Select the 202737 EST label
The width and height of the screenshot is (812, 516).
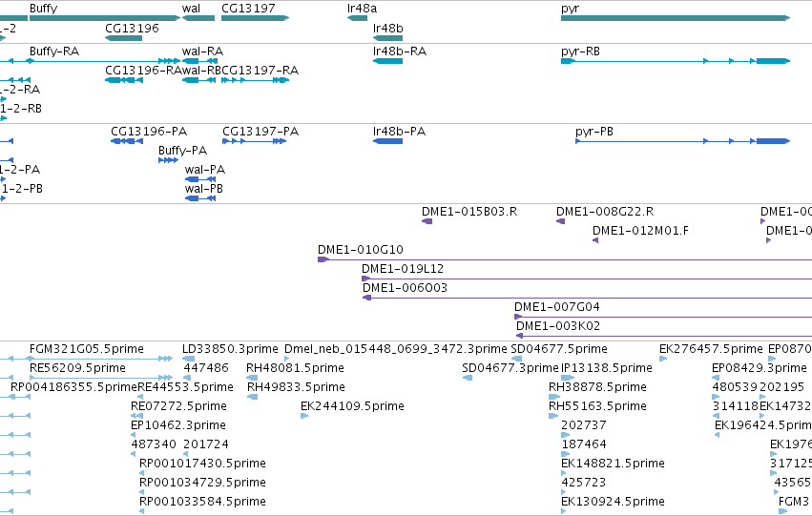[x=584, y=425]
